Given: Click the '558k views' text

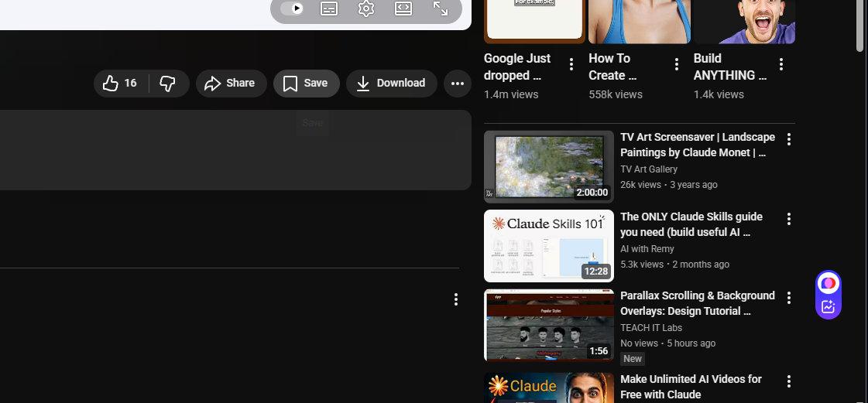Looking at the screenshot, I should tap(616, 94).
